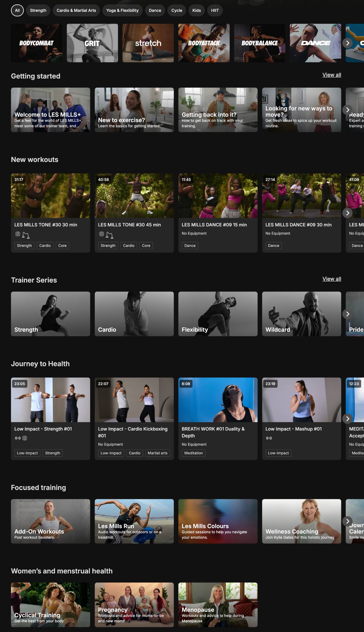This screenshot has width=364, height=632.
Task: Select the HIIT filter chip
Action: 215,10
